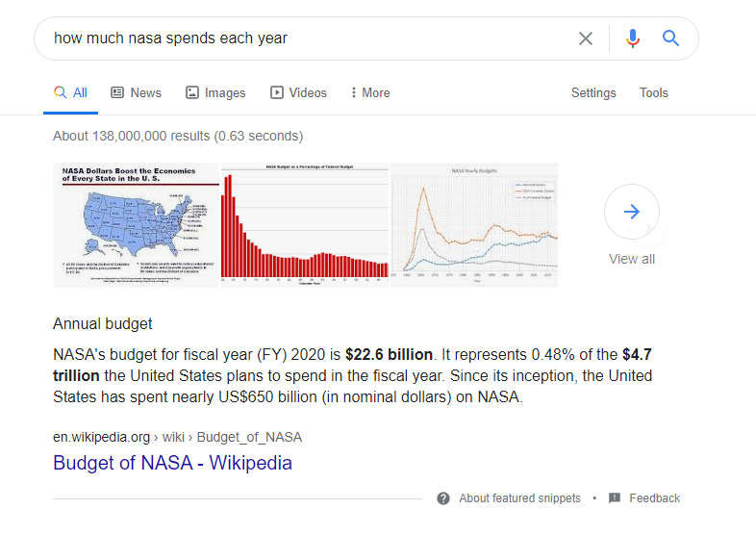
Task: Click the blue magnifier search icon
Action: (671, 38)
